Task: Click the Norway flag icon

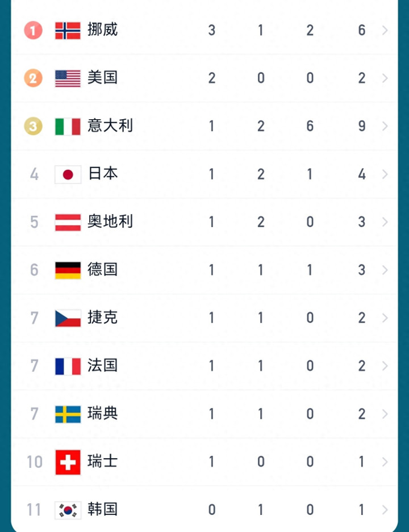Action: pos(68,30)
